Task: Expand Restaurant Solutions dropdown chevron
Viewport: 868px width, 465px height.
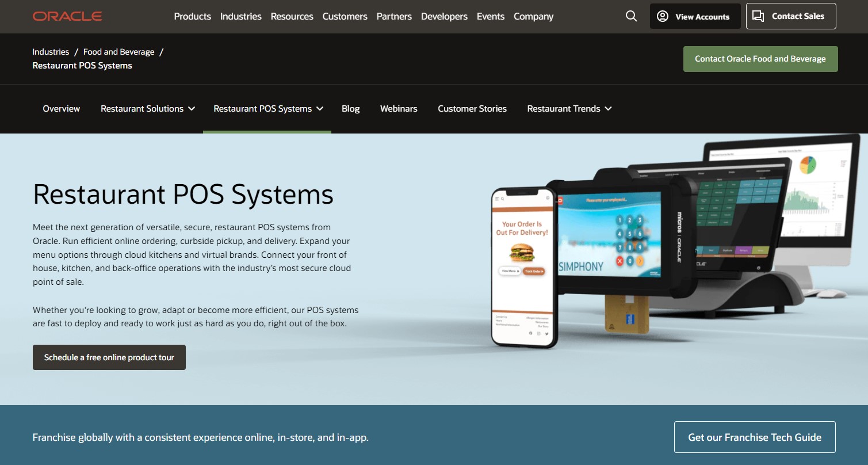Action: tap(192, 109)
